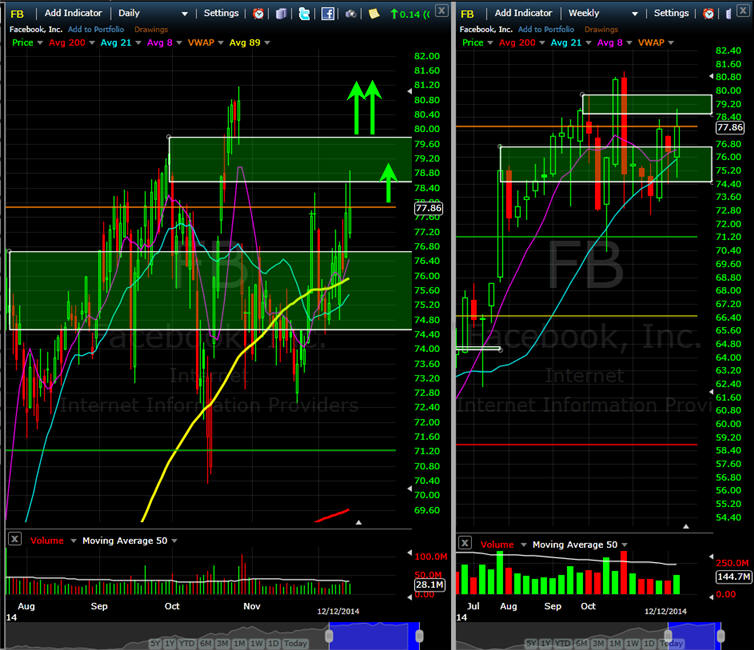The height and width of the screenshot is (650, 754).
Task: Open the alarm clock alert icon in Daily chart
Action: (258, 13)
